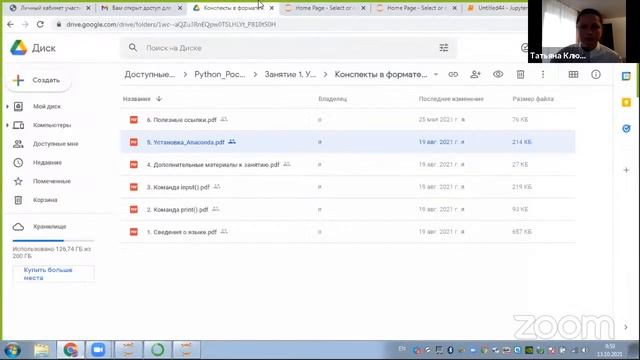Viewport: 640px width, 360px height.
Task: Open Хранилище storage section
Action: (x=49, y=227)
